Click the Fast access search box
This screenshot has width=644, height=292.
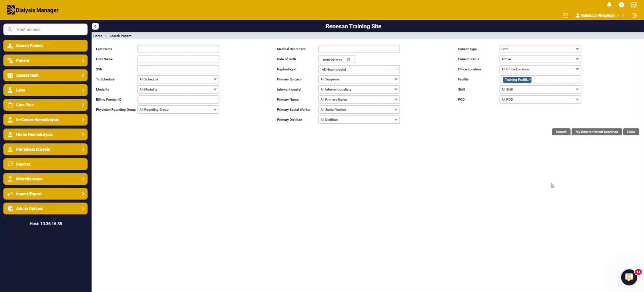tap(45, 29)
